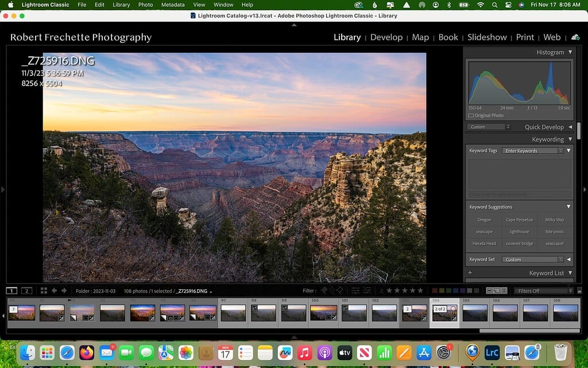The height and width of the screenshot is (368, 588).
Task: Switch to the Develop module
Action: tap(386, 37)
